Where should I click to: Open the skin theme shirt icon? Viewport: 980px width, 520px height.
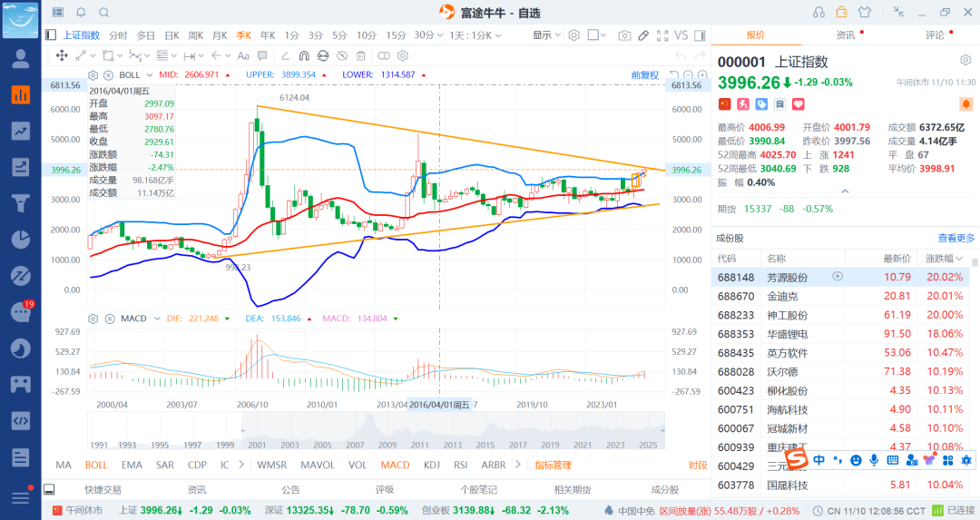point(865,12)
